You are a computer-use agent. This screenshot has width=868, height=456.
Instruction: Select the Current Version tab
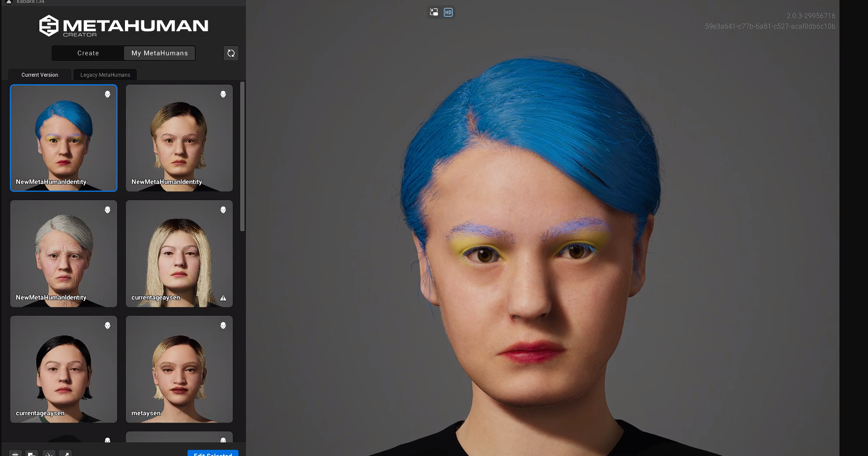click(x=40, y=75)
